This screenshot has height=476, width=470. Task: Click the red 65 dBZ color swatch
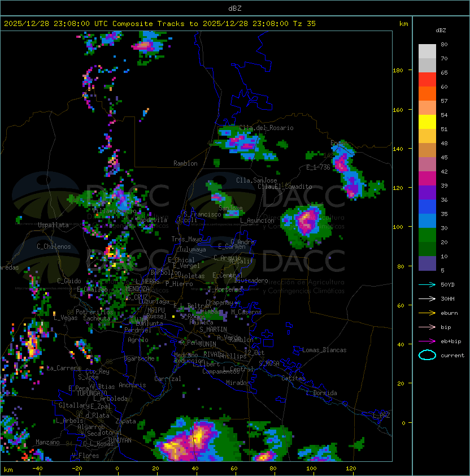[x=427, y=80]
